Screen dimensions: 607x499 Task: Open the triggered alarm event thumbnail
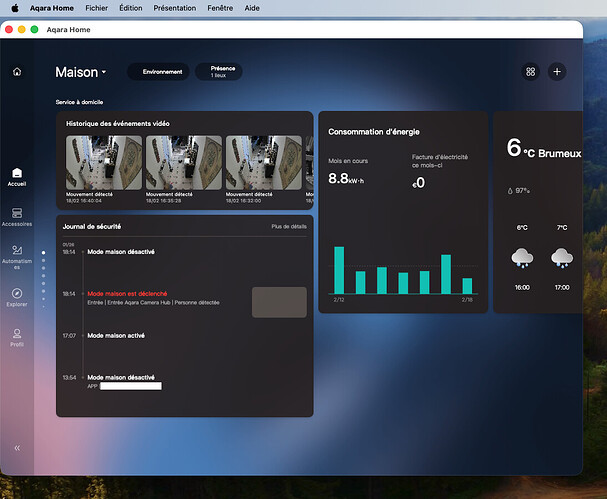coord(279,302)
